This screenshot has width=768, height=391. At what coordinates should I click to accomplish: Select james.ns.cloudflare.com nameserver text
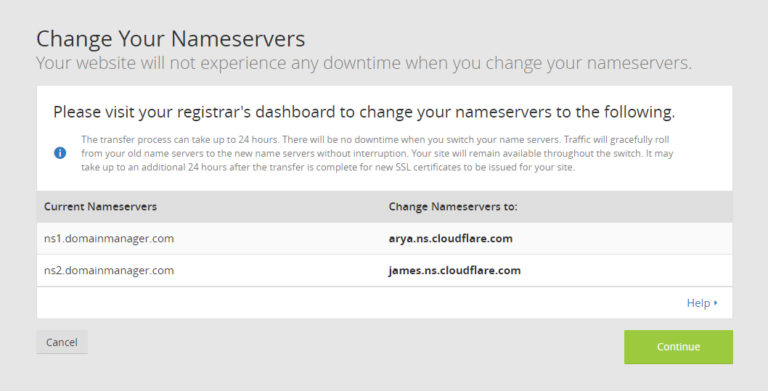[x=455, y=270]
